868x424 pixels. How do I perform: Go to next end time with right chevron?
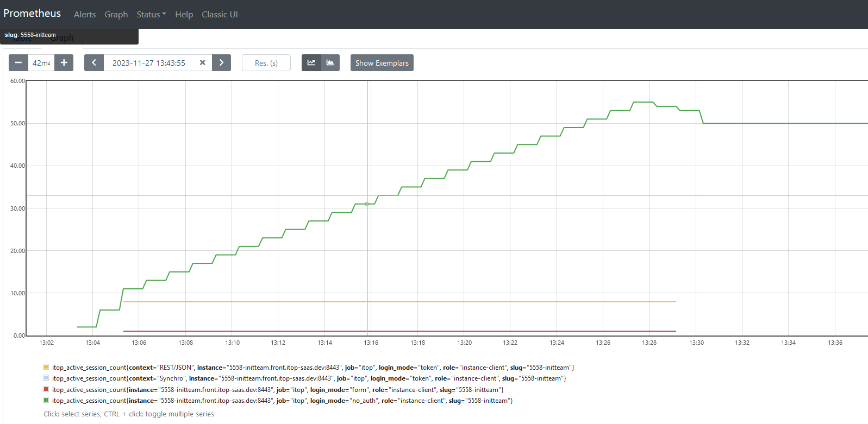coord(221,63)
